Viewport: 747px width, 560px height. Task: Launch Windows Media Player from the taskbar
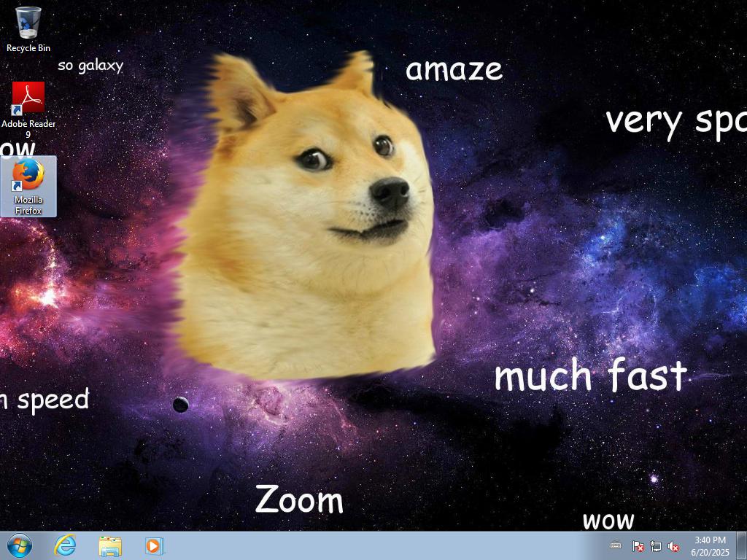click(x=154, y=545)
